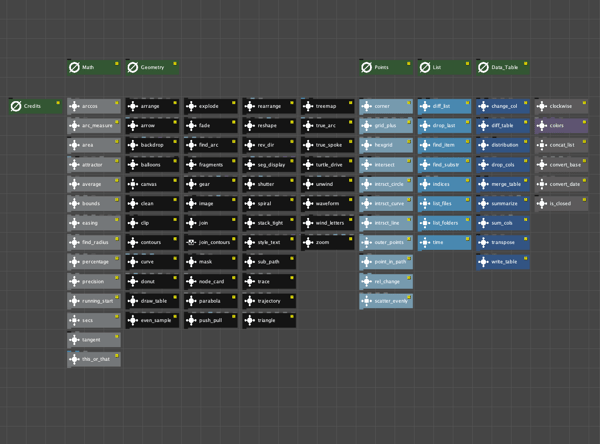The image size is (600, 444).
Task: Select the arc_measure node icon
Action: tap(74, 126)
